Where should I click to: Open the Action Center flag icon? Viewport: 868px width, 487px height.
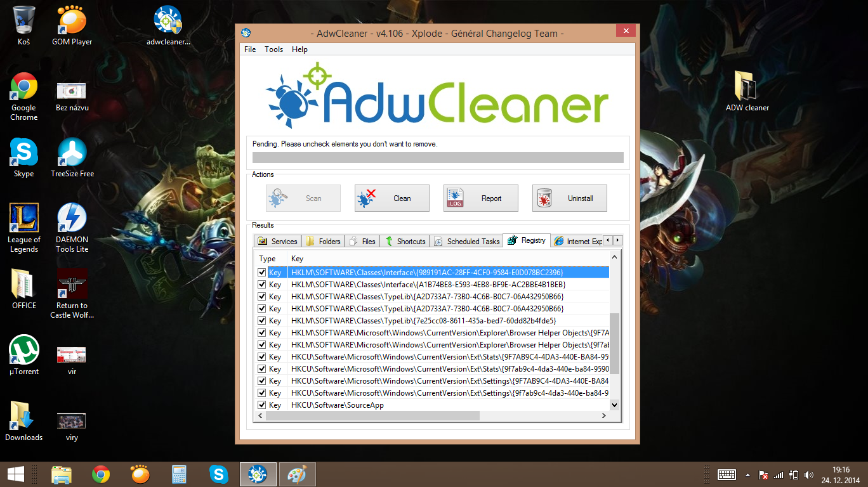(x=764, y=474)
